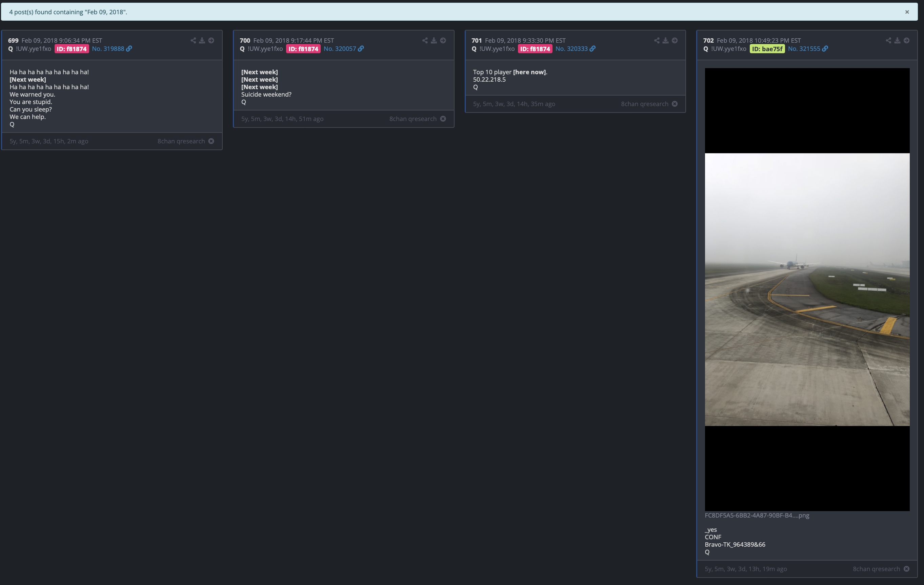Click the circle icon beside 8chan qresearch in post 699
The image size is (924, 585).
coord(211,141)
